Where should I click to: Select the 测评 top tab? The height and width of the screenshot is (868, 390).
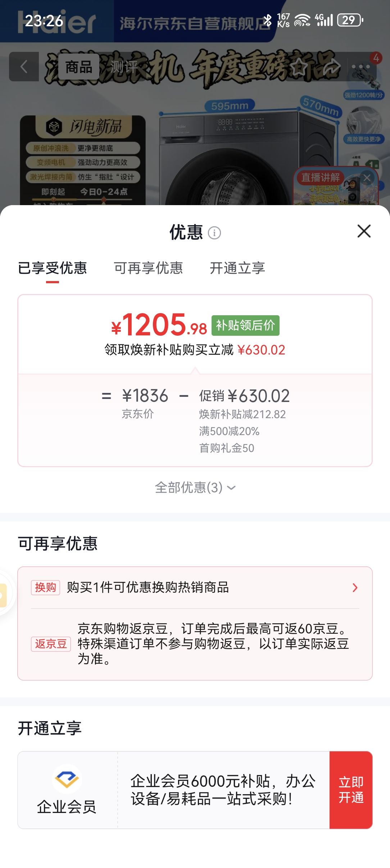point(124,67)
